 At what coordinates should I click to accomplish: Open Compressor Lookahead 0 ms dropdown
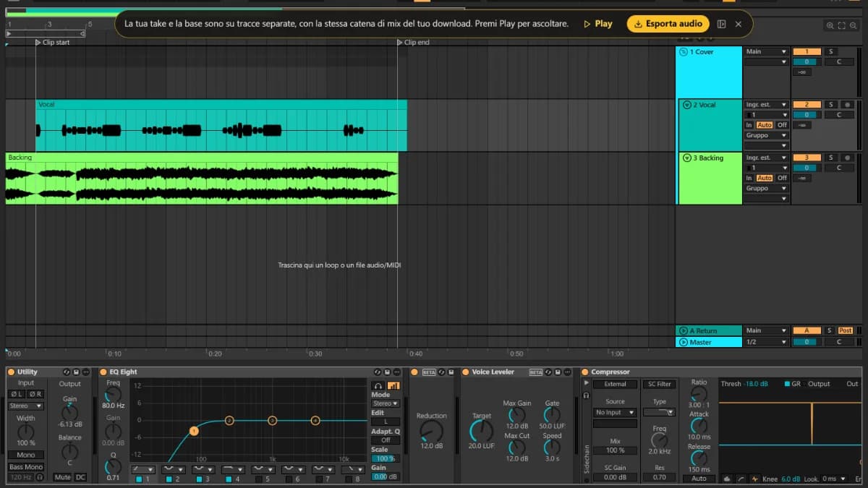(x=834, y=479)
